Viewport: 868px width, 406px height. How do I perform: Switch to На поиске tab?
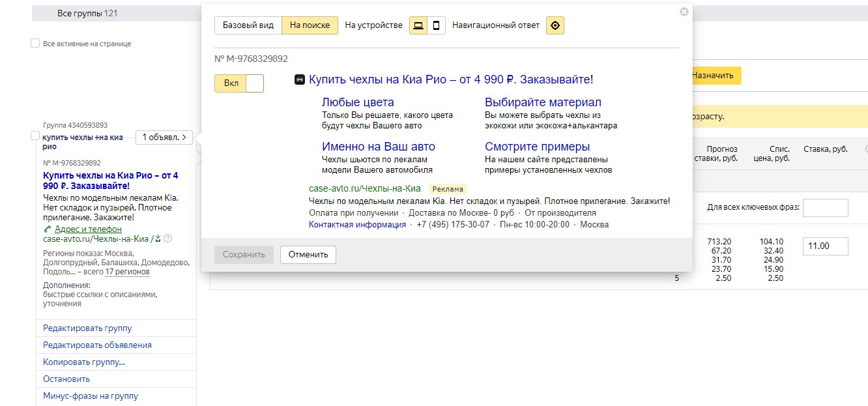click(310, 25)
